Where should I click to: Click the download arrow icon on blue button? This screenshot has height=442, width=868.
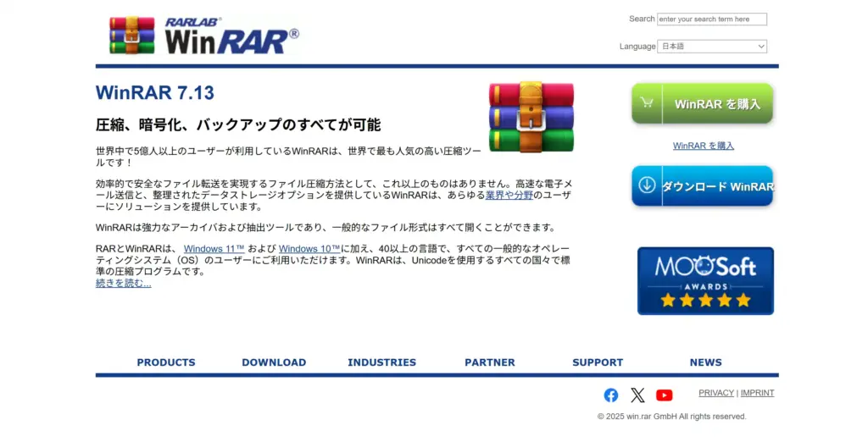tap(648, 185)
